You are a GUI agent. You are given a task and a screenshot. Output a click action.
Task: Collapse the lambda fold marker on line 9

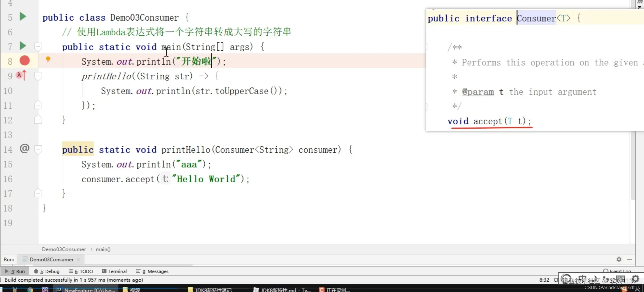pyautogui.click(x=38, y=76)
